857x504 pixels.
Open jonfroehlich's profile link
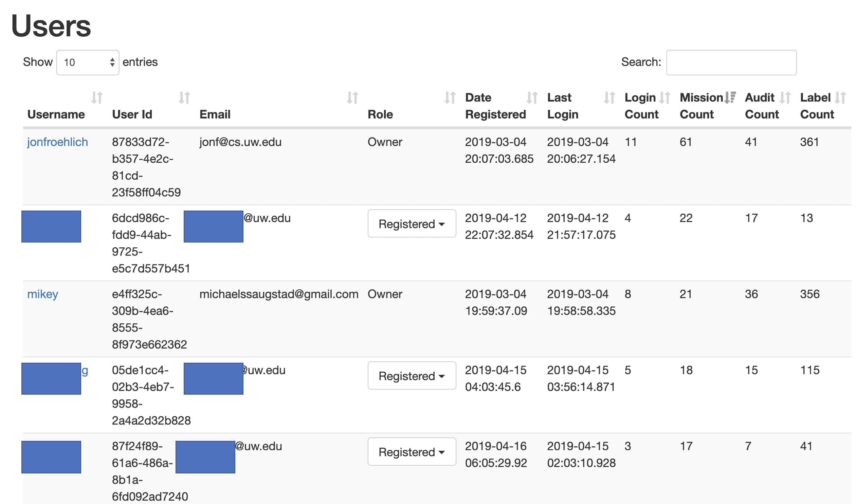(x=57, y=142)
